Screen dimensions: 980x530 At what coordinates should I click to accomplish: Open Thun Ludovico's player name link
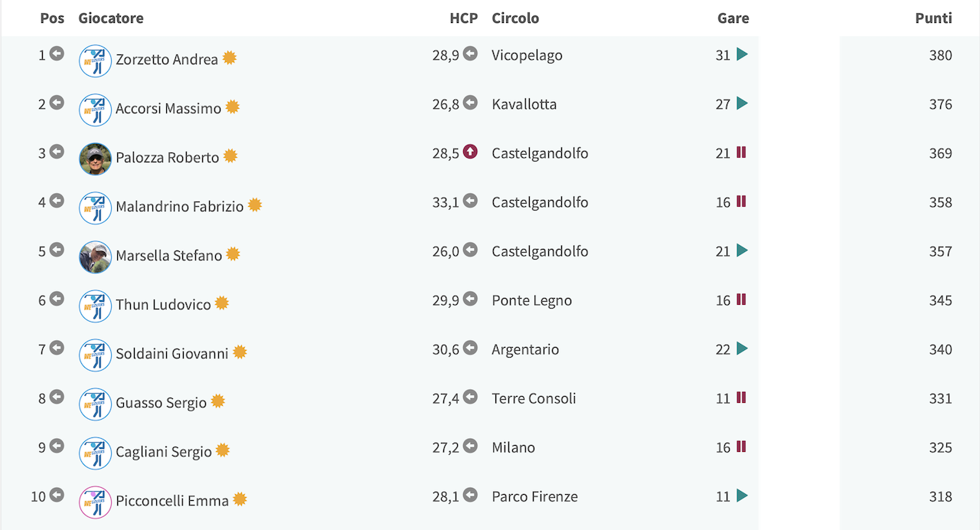tap(163, 304)
